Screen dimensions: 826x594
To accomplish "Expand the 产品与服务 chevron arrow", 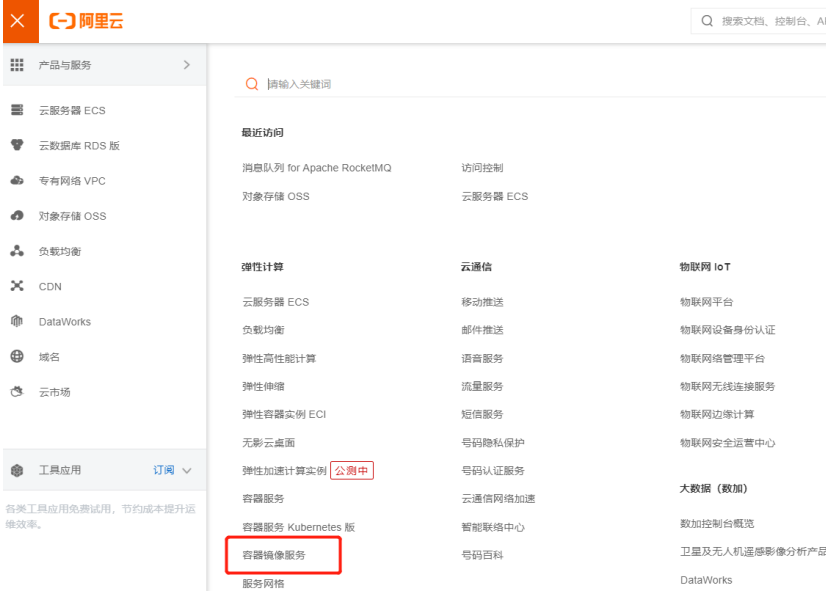I will point(186,65).
